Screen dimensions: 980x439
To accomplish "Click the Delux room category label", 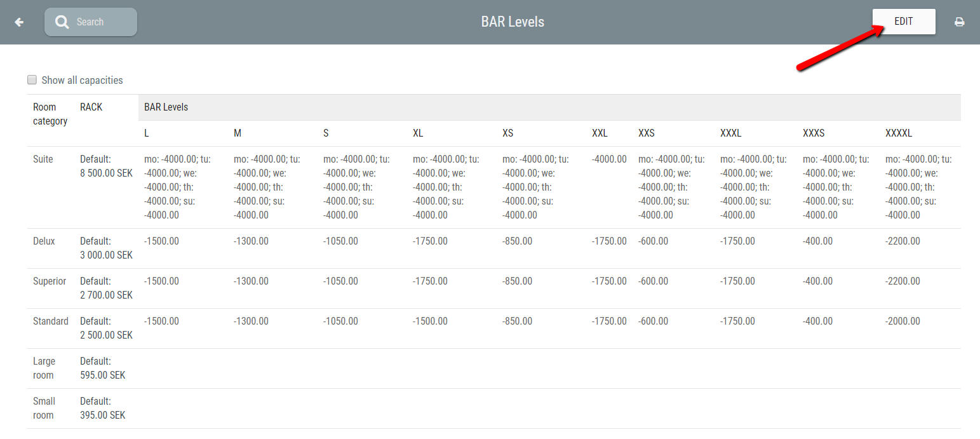I will tap(42, 241).
